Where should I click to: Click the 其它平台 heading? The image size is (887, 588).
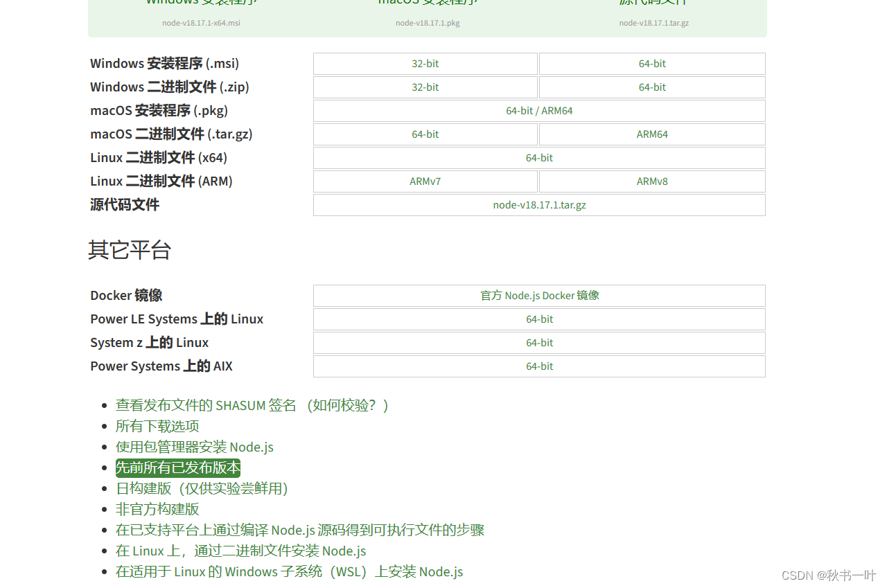tap(130, 250)
